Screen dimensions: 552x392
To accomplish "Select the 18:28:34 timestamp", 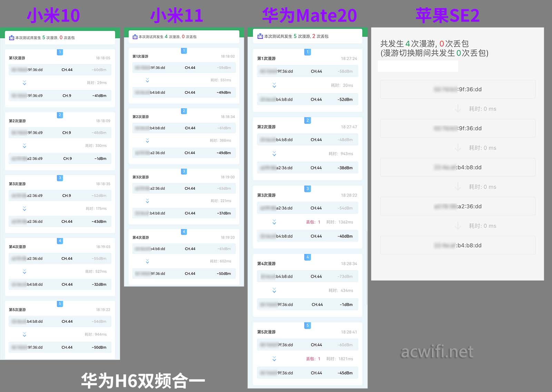I will coord(349,264).
